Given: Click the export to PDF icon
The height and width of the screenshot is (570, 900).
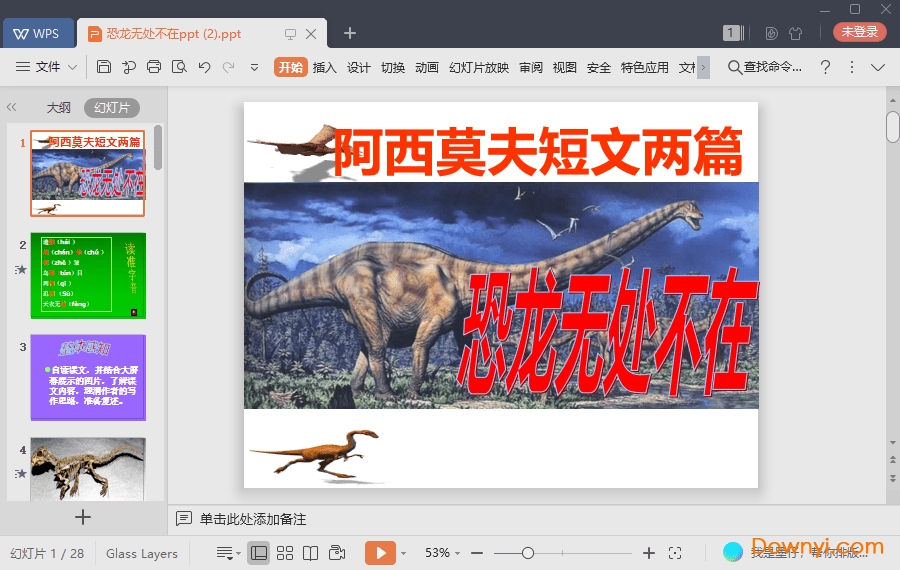Looking at the screenshot, I should 129,67.
